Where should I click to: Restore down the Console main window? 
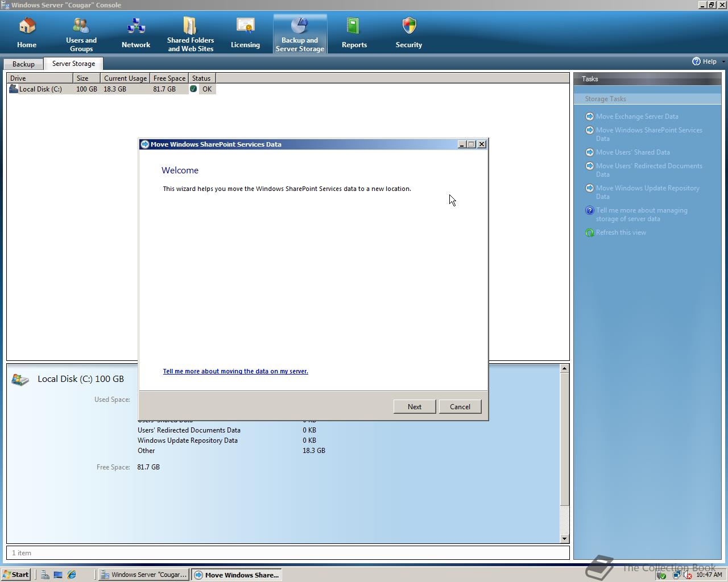click(x=712, y=5)
